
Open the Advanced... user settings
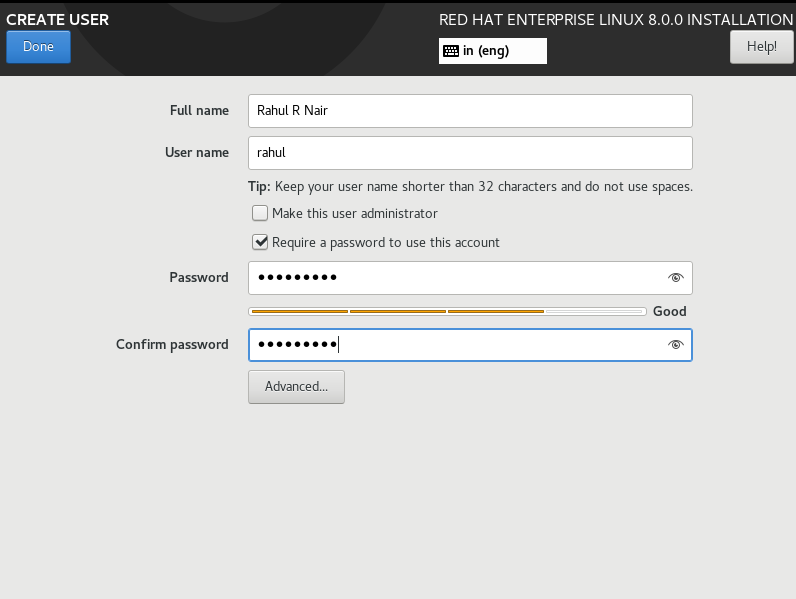pyautogui.click(x=296, y=387)
